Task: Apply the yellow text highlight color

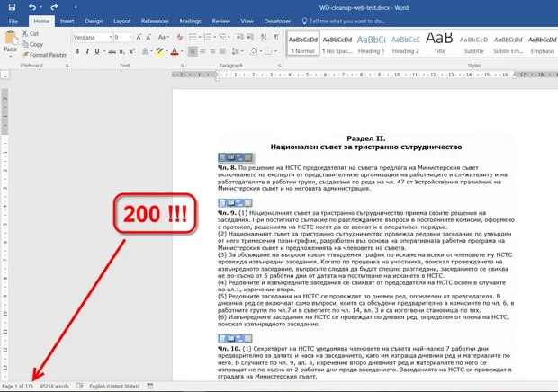Action: pyautogui.click(x=160, y=52)
